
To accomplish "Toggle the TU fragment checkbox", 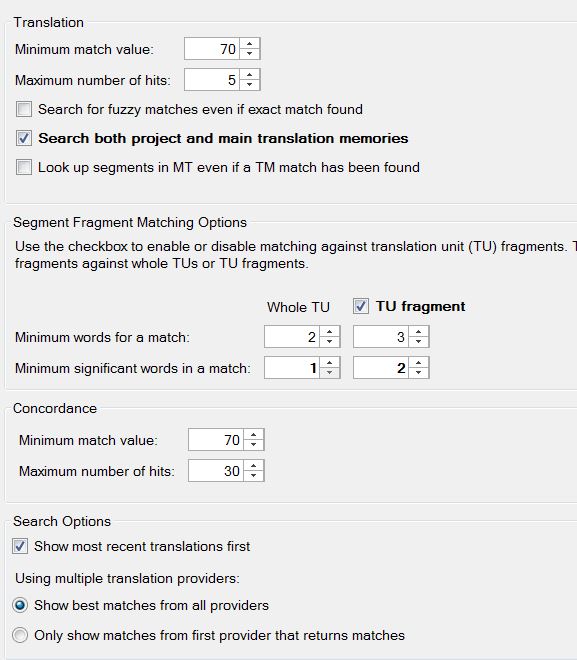I will 361,306.
